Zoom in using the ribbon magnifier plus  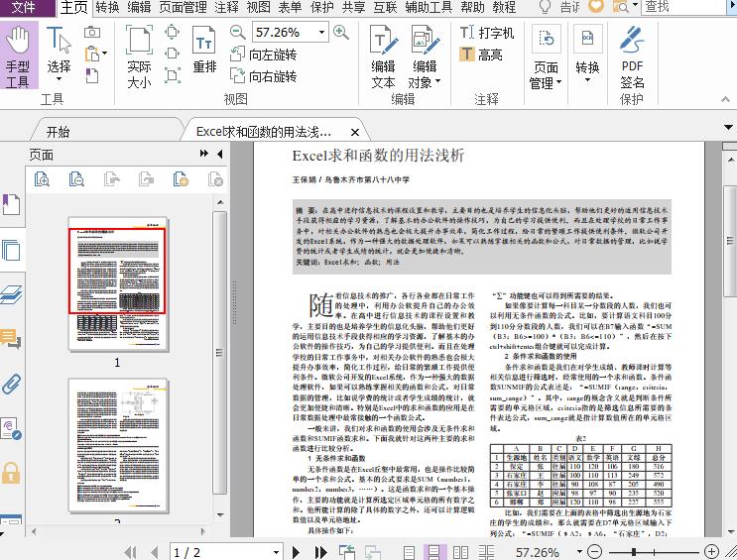pyautogui.click(x=341, y=32)
